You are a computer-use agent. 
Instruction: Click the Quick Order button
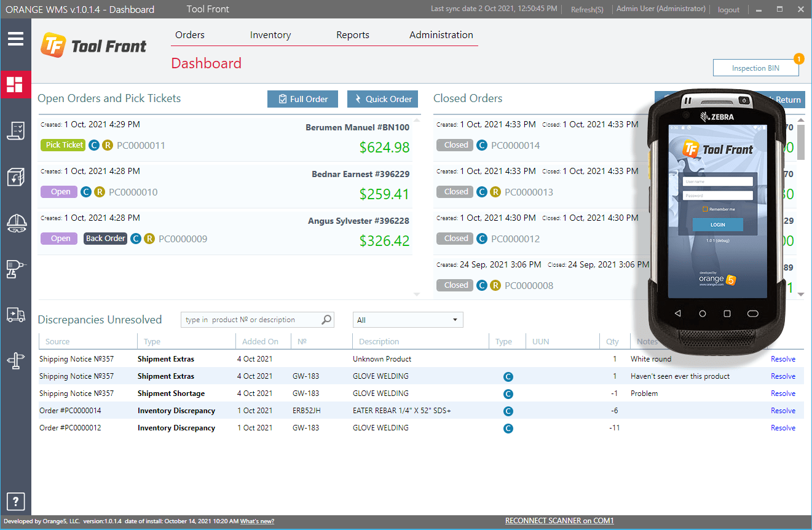click(x=382, y=99)
